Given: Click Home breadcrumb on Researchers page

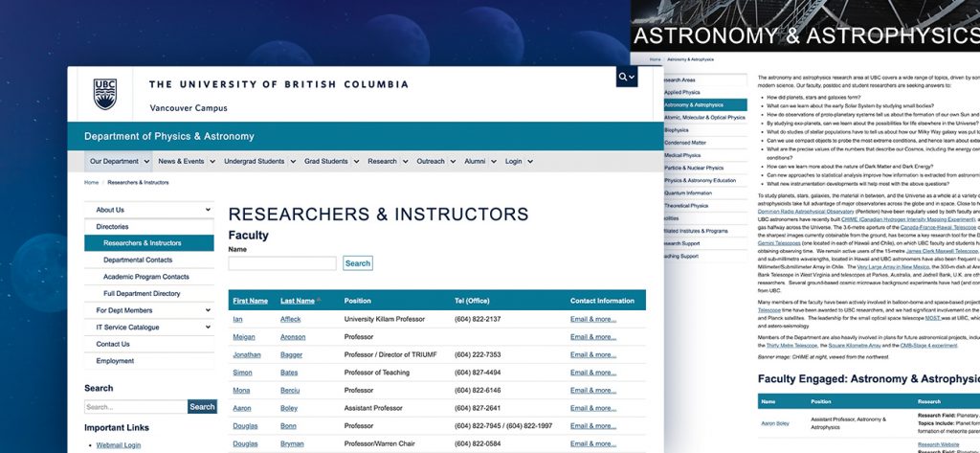Looking at the screenshot, I should click(91, 183).
